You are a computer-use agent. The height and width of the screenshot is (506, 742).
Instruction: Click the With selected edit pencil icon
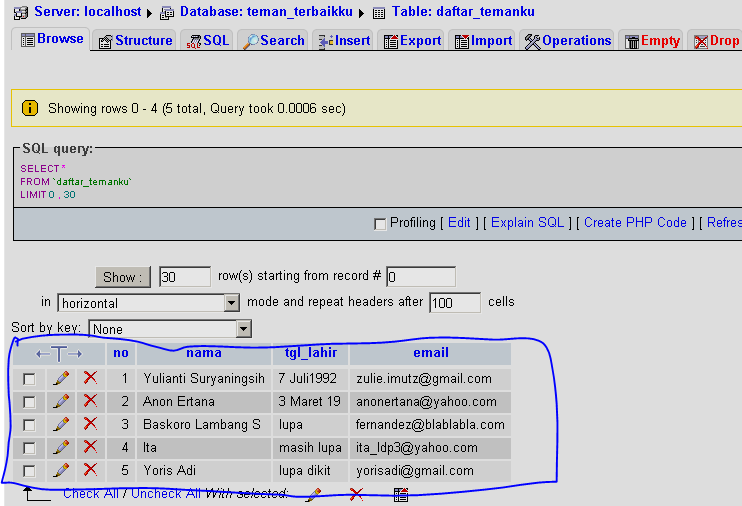(313, 495)
